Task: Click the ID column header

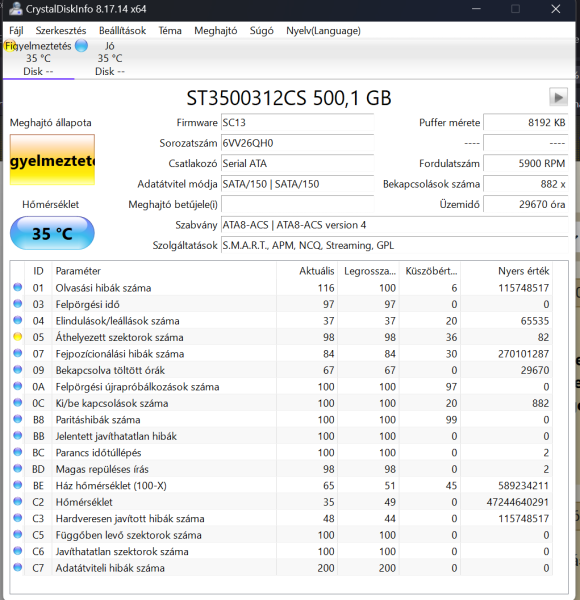Action: tap(38, 271)
